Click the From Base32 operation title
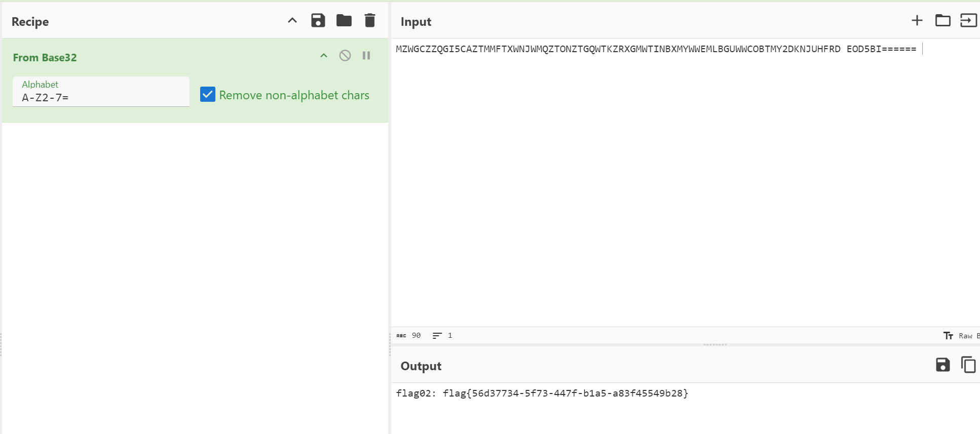The height and width of the screenshot is (434, 980). pyautogui.click(x=45, y=58)
